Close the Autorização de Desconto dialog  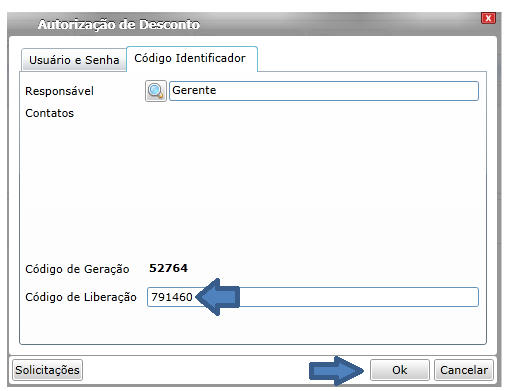(488, 18)
